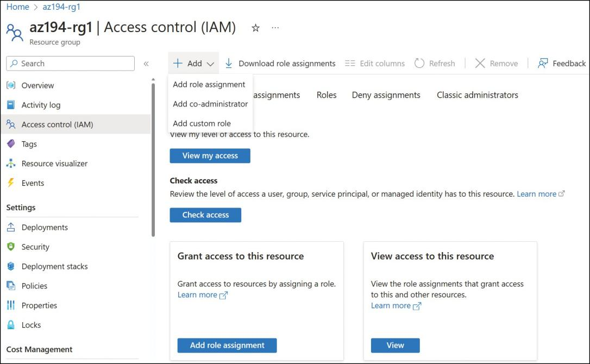
Task: Open Deployment stacks under Settings
Action: 54,266
